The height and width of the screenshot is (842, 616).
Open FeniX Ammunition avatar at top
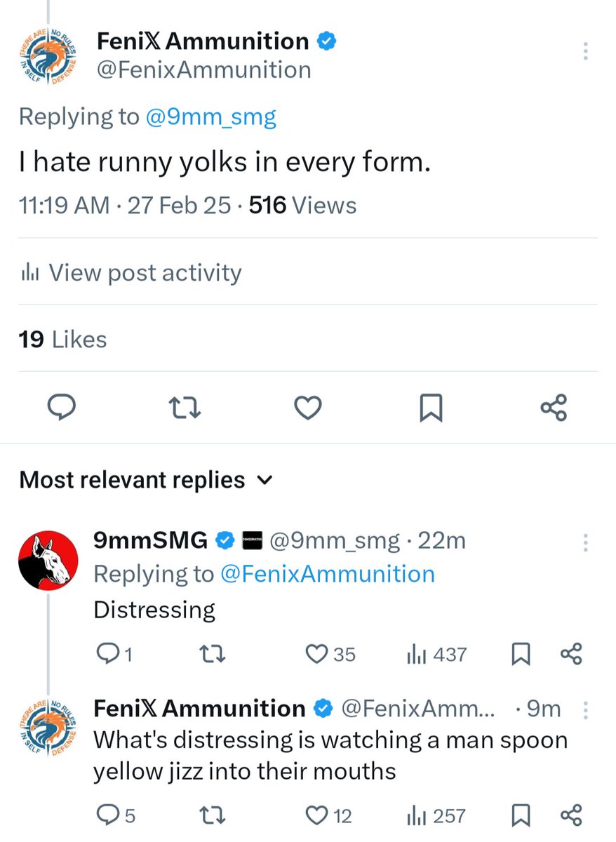[46, 60]
